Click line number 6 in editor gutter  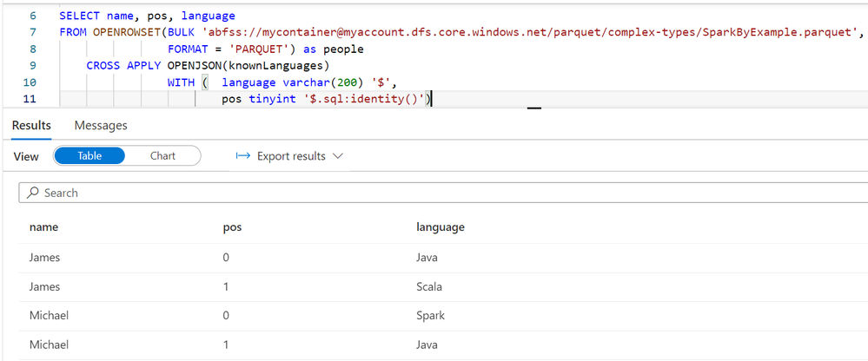click(33, 16)
